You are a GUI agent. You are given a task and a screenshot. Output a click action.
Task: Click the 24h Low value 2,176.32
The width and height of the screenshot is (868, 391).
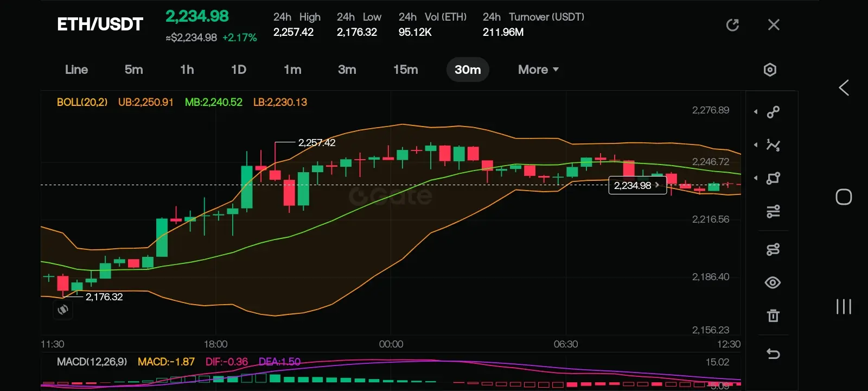(x=357, y=32)
